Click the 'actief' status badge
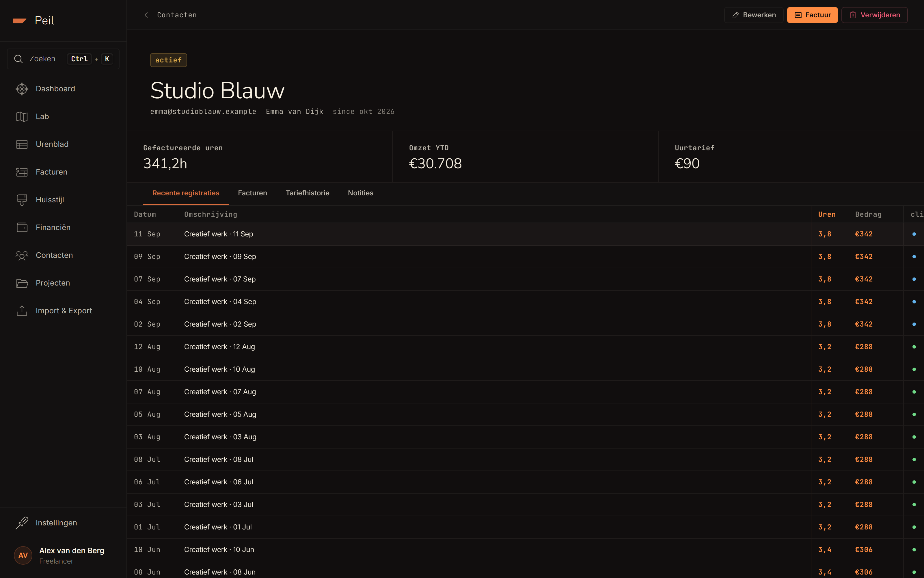924x578 pixels. click(x=168, y=60)
